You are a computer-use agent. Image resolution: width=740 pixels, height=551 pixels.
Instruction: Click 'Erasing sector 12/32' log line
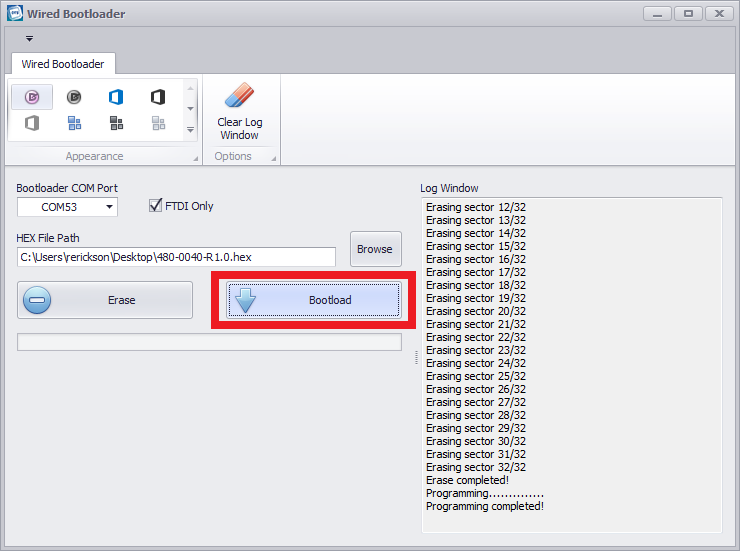click(x=476, y=207)
